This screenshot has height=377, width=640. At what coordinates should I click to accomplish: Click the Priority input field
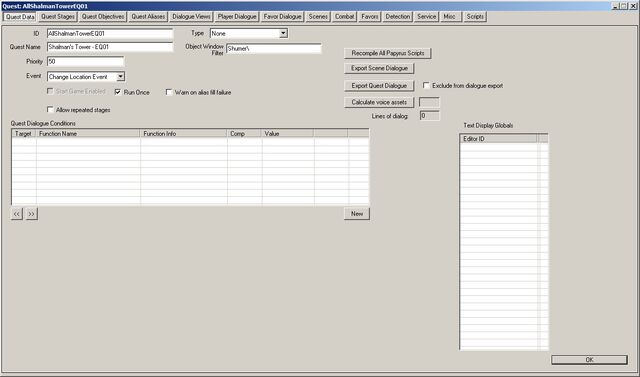(x=85, y=62)
